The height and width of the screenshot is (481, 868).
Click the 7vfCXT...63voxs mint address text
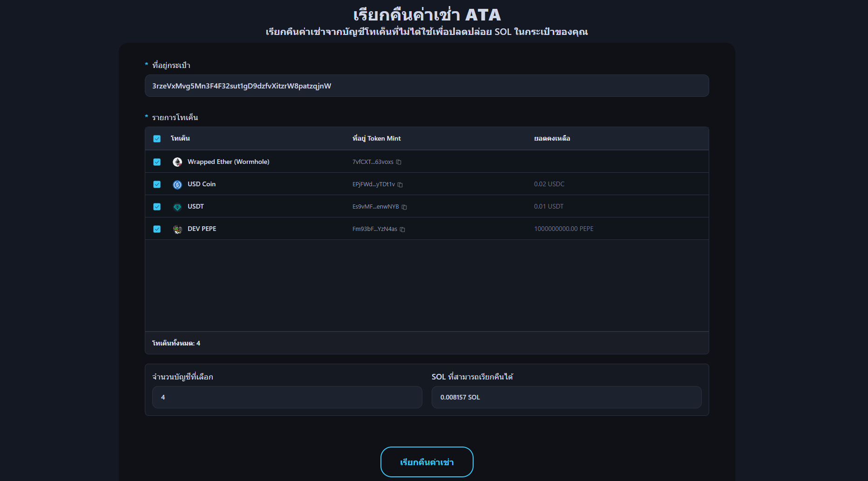tap(373, 162)
